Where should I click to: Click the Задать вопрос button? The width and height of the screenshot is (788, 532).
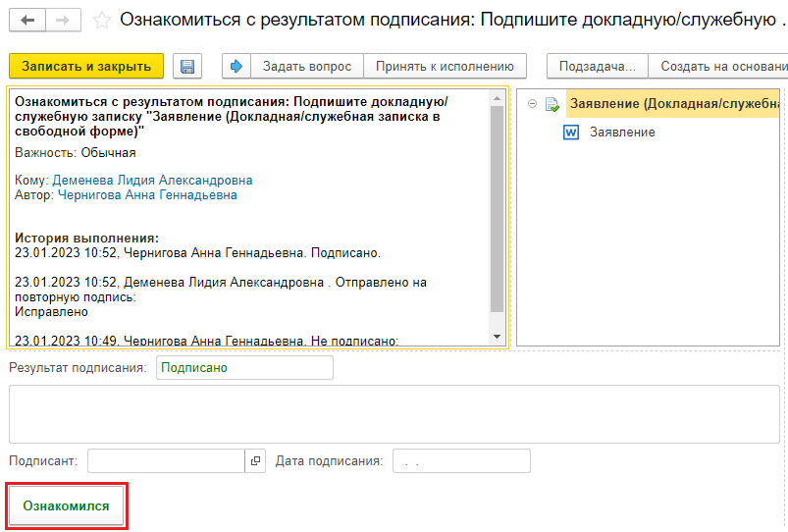coord(307,67)
